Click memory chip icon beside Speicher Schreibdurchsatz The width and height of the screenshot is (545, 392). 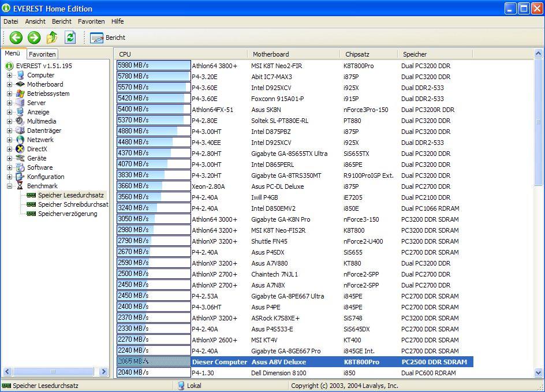pyautogui.click(x=31, y=204)
